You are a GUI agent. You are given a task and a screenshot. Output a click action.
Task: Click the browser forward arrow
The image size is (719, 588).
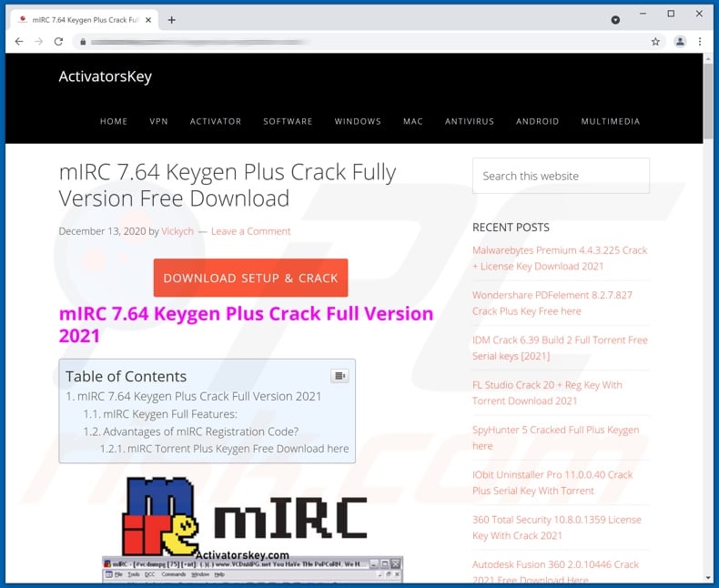[x=38, y=42]
